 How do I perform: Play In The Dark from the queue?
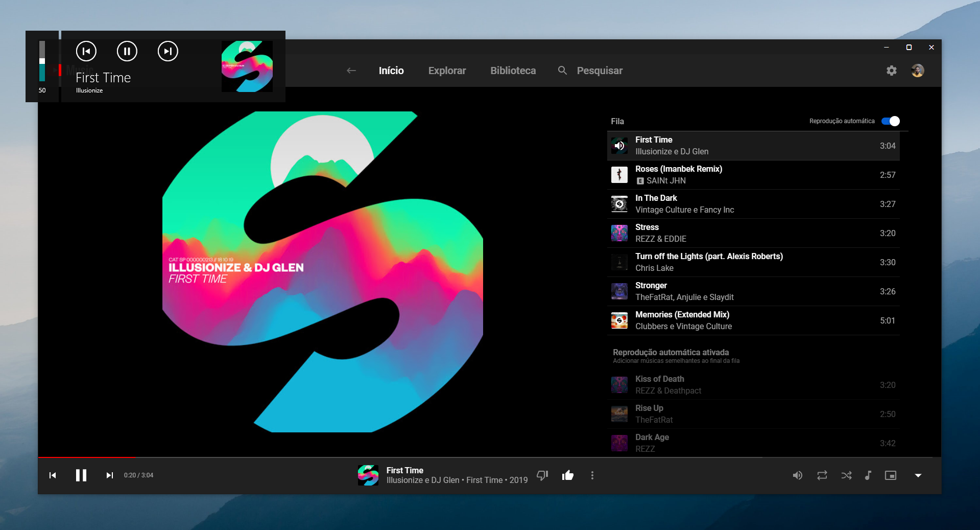(753, 204)
